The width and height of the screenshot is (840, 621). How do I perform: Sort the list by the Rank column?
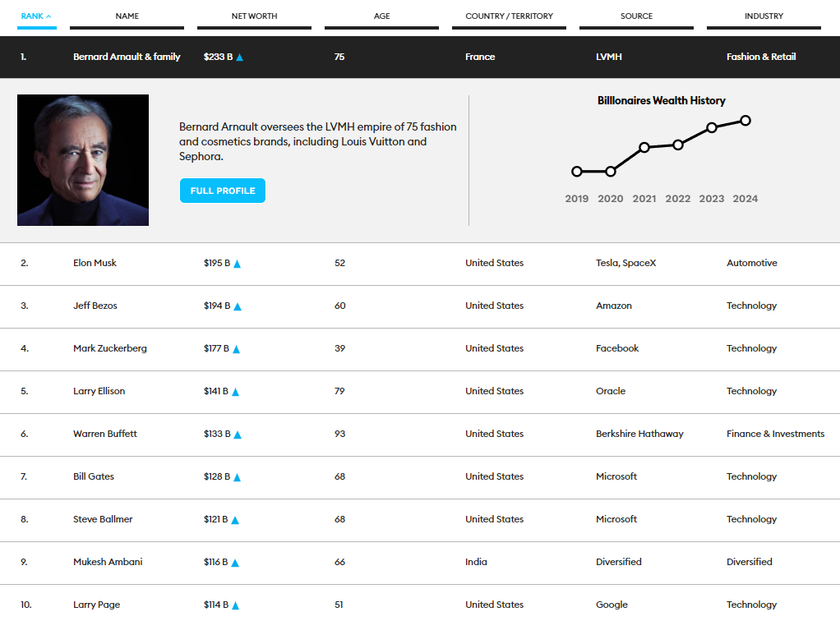(x=37, y=16)
